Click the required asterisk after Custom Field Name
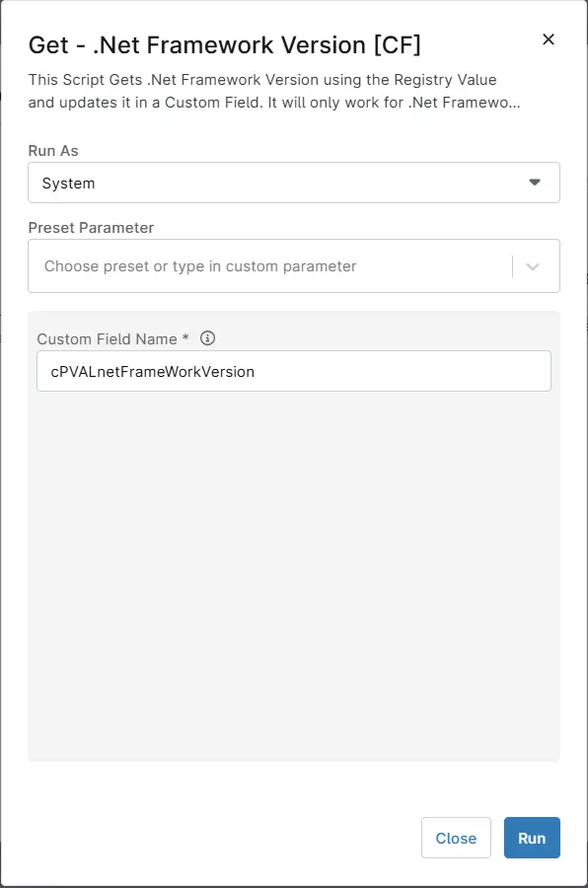The height and width of the screenshot is (888, 588). point(185,338)
